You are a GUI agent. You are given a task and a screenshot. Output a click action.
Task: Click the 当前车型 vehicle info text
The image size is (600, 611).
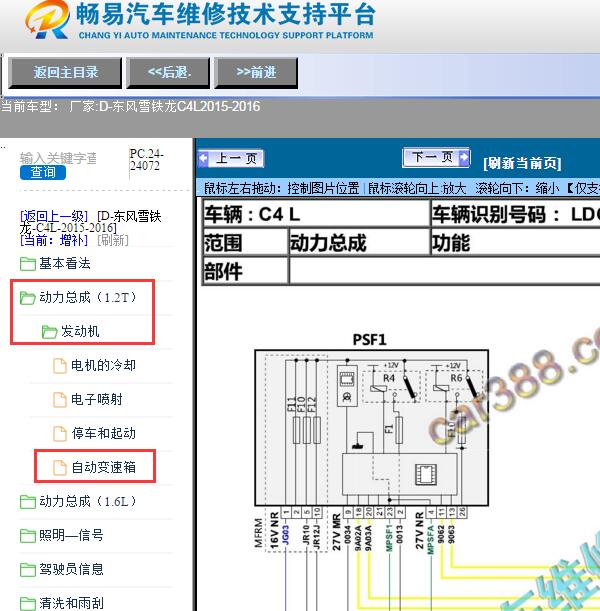coord(131,106)
